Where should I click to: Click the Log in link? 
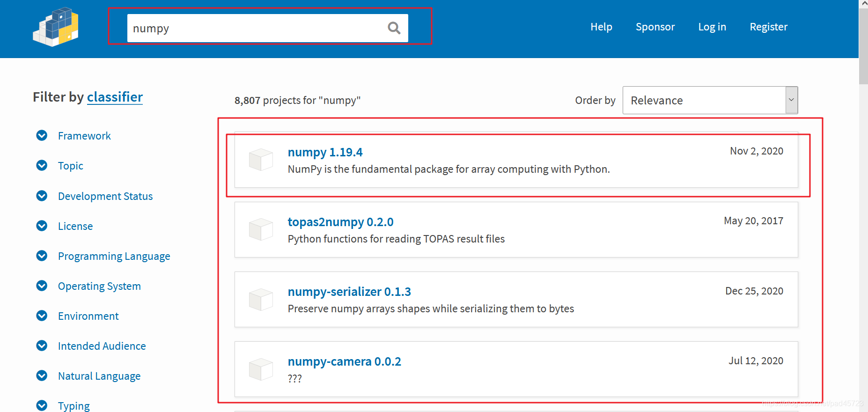point(712,27)
